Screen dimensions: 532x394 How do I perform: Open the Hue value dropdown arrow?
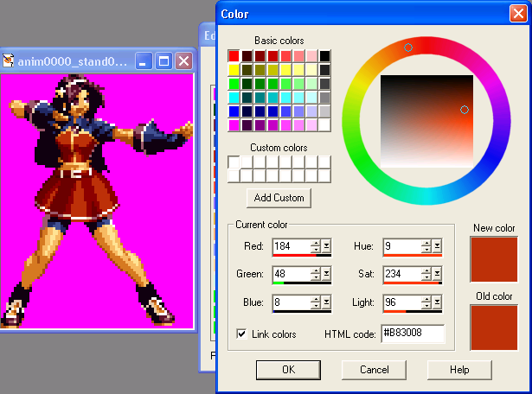(x=437, y=246)
